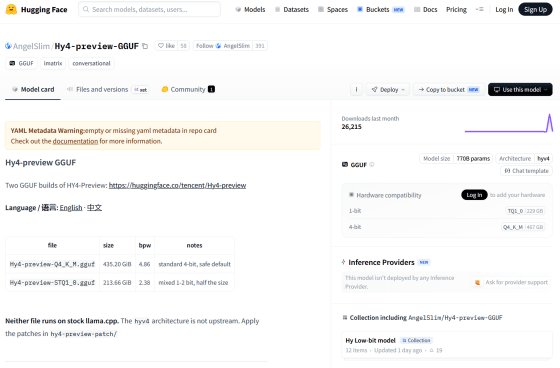Select the Q4_K_M 467 GB quantization

point(523,227)
